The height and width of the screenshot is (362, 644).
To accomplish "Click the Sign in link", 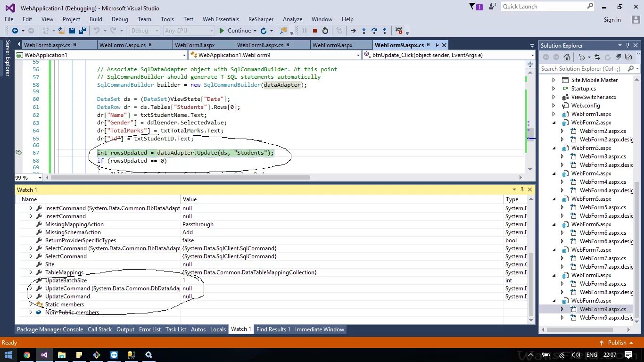I will pyautogui.click(x=612, y=19).
